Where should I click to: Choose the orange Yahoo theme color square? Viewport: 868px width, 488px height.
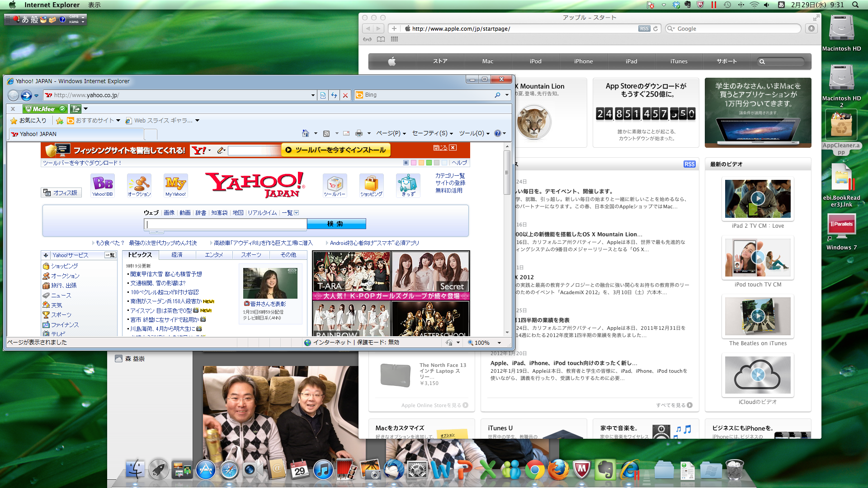[x=421, y=163]
